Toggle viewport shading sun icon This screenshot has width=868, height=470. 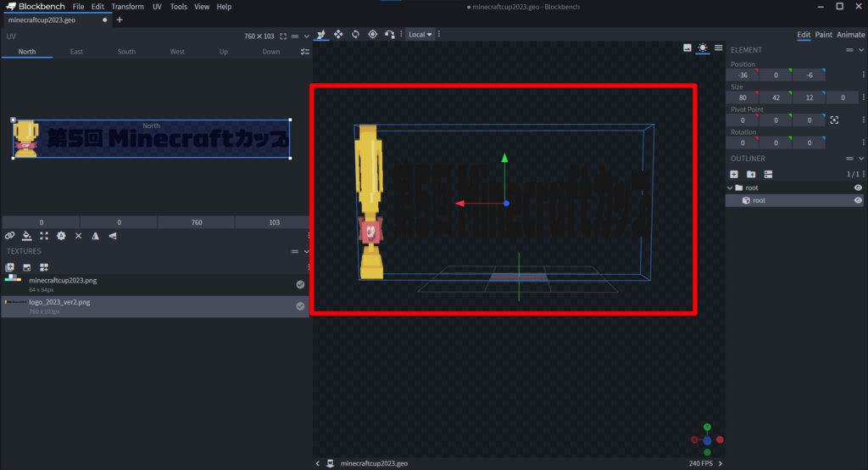[703, 48]
